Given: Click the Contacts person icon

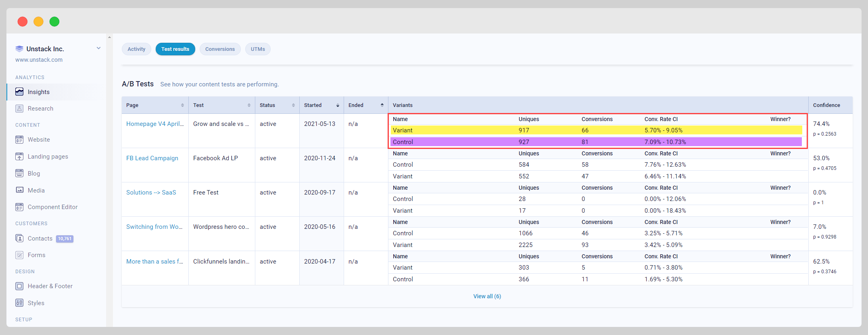Looking at the screenshot, I should [x=19, y=238].
